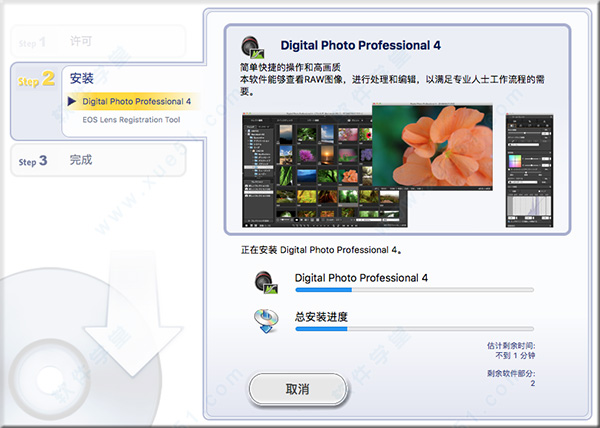This screenshot has height=428, width=600.
Task: Click the remaining software count 2
Action: point(533,383)
